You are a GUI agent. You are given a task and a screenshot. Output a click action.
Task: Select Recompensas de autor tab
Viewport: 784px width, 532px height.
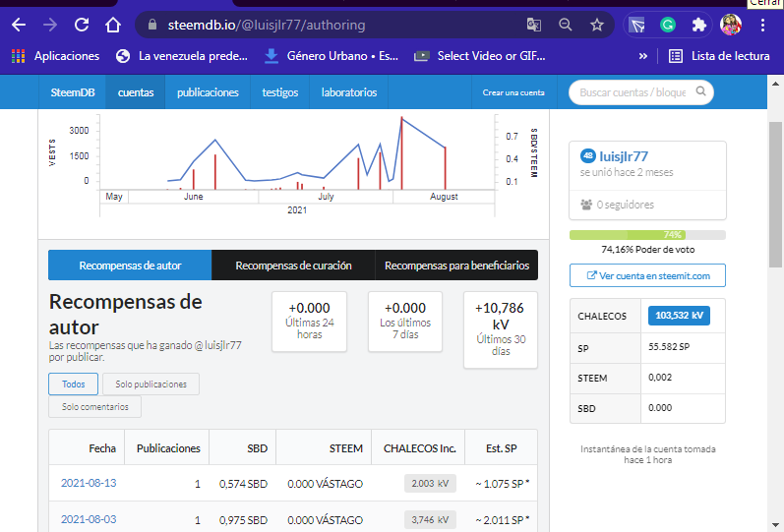coord(130,265)
